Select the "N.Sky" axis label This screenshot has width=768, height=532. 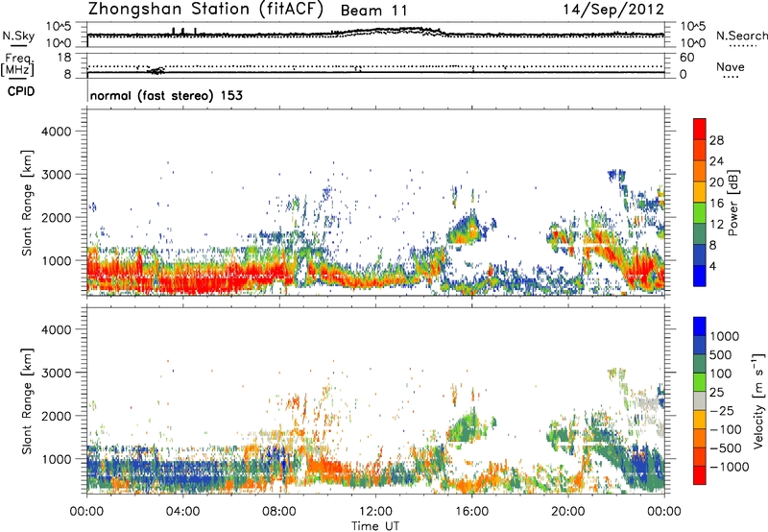[18, 36]
